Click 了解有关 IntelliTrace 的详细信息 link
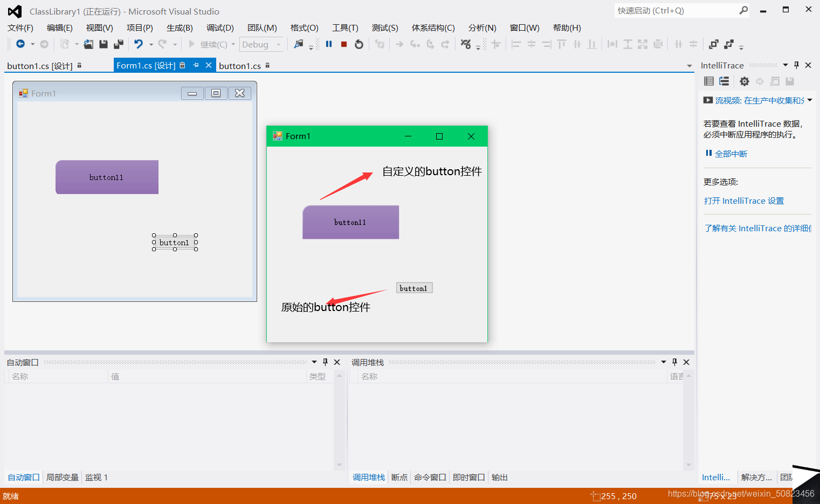This screenshot has width=820, height=504. [758, 229]
